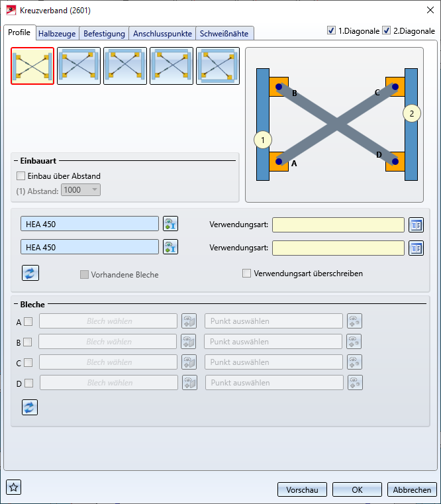
Task: Click Punkt auswählen field in row D
Action: click(x=275, y=383)
